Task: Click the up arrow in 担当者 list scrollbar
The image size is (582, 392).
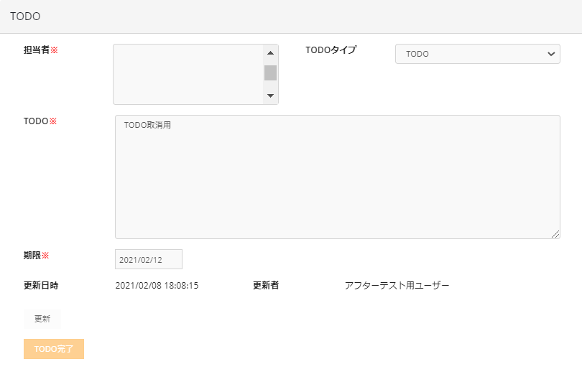Action: click(x=270, y=53)
